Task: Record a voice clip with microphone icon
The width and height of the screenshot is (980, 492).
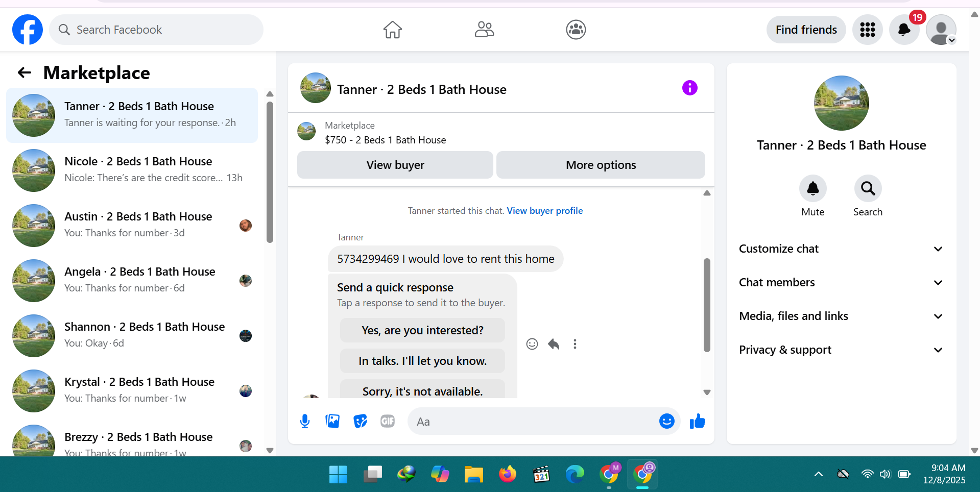Action: point(305,421)
